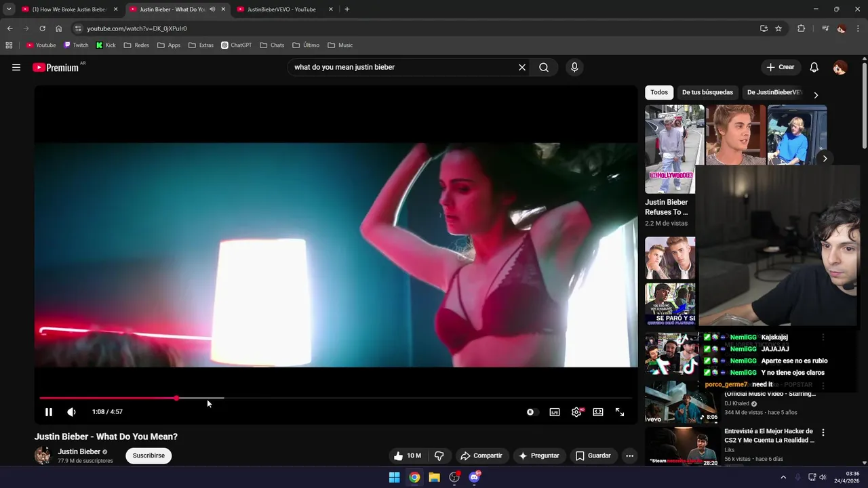Install the app via address bar install icon

tap(764, 28)
